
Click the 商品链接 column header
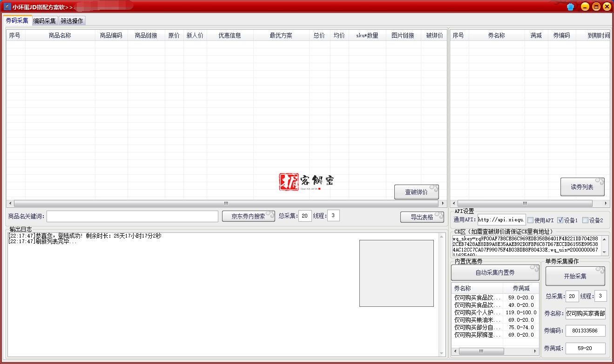pos(146,35)
